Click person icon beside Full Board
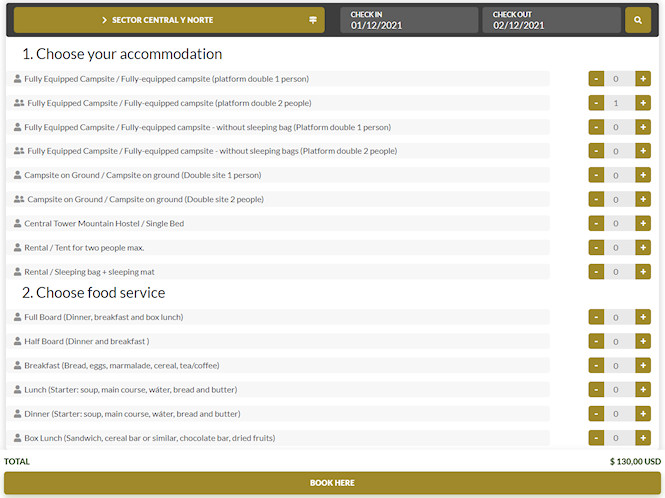The image size is (665, 498). 17,317
